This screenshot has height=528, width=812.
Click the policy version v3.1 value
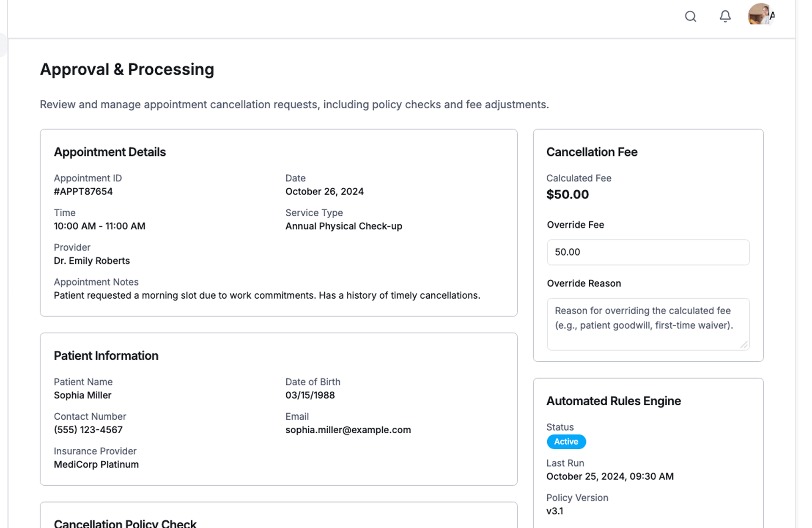click(554, 511)
